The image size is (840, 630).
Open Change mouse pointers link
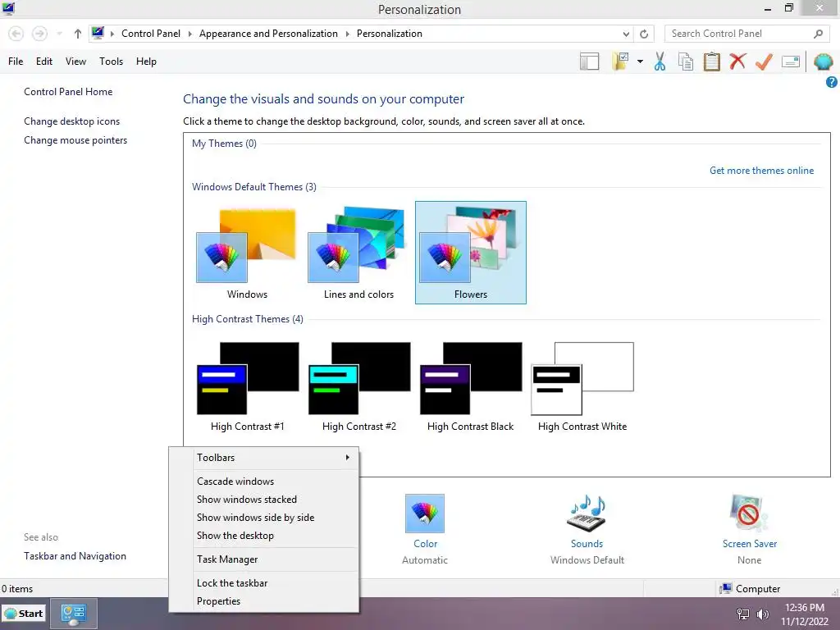click(75, 140)
